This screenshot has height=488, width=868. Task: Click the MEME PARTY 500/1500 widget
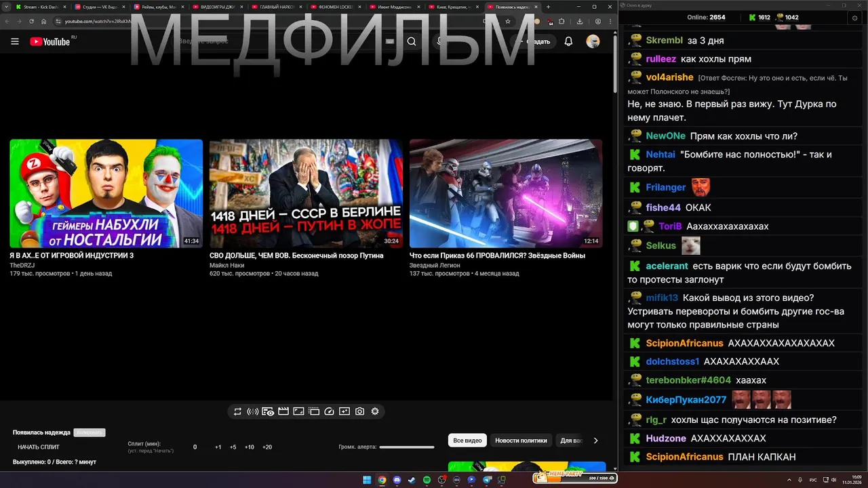576,478
